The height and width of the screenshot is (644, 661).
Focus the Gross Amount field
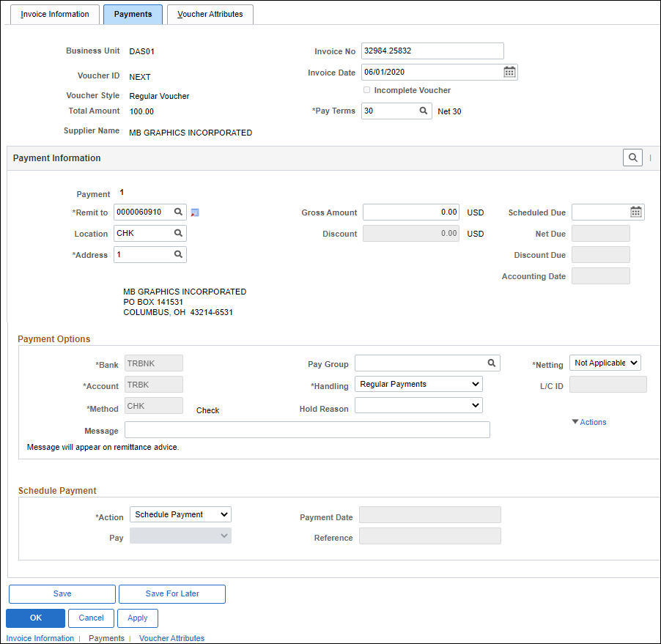(410, 212)
